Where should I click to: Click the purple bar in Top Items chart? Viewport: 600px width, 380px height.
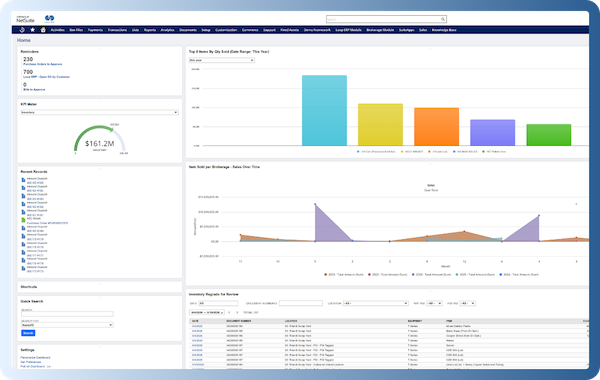click(492, 133)
